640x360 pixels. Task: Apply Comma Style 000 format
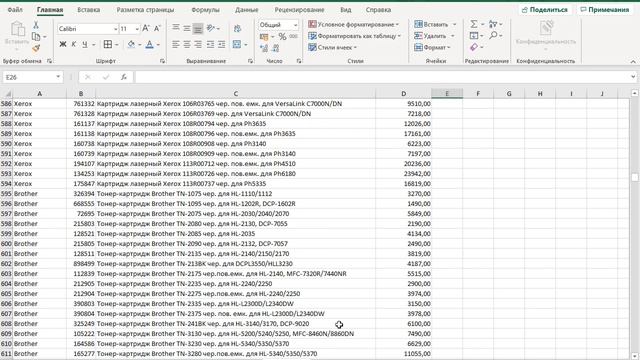click(x=293, y=36)
